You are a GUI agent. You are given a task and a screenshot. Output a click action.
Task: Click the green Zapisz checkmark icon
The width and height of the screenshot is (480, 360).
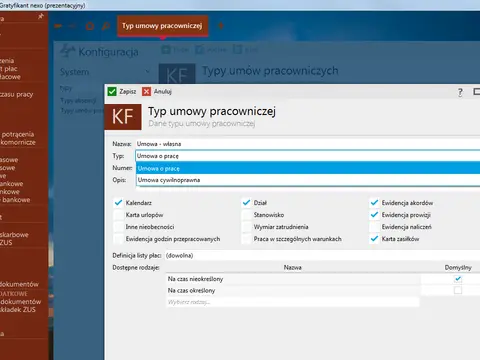[x=112, y=91]
